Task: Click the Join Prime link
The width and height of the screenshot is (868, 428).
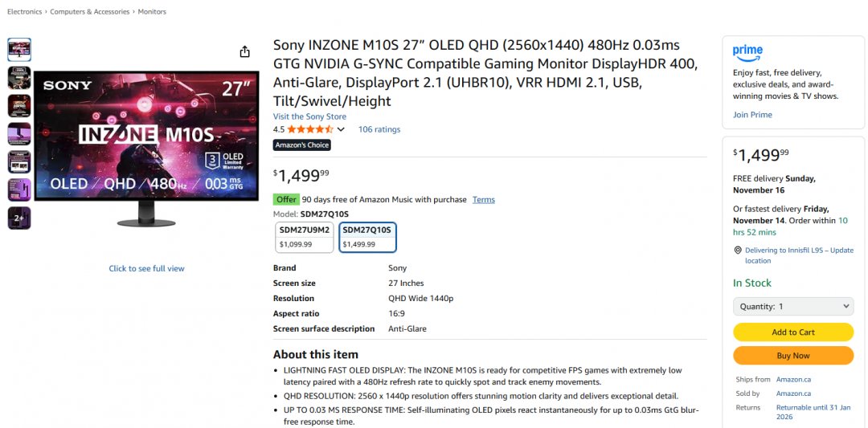Action: click(752, 115)
